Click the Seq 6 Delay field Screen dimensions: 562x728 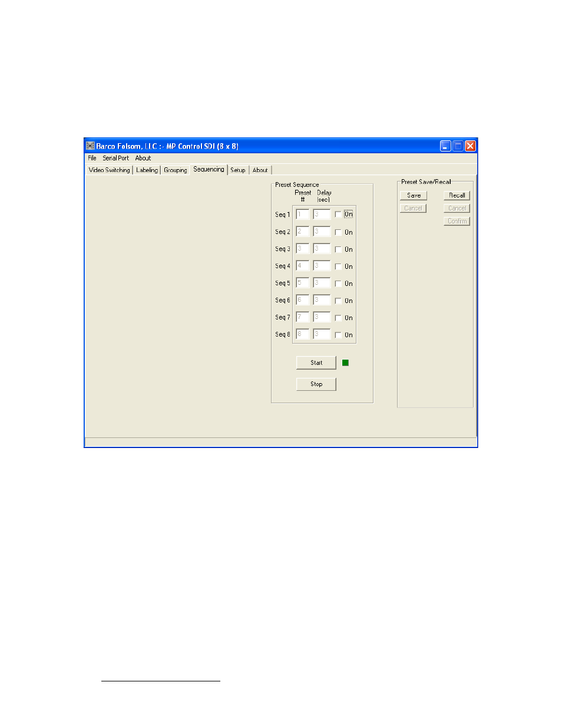[322, 299]
